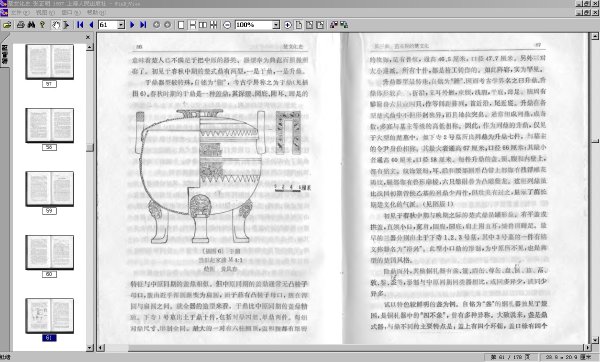Click the open file folder icon
600x362 pixels.
7,25
